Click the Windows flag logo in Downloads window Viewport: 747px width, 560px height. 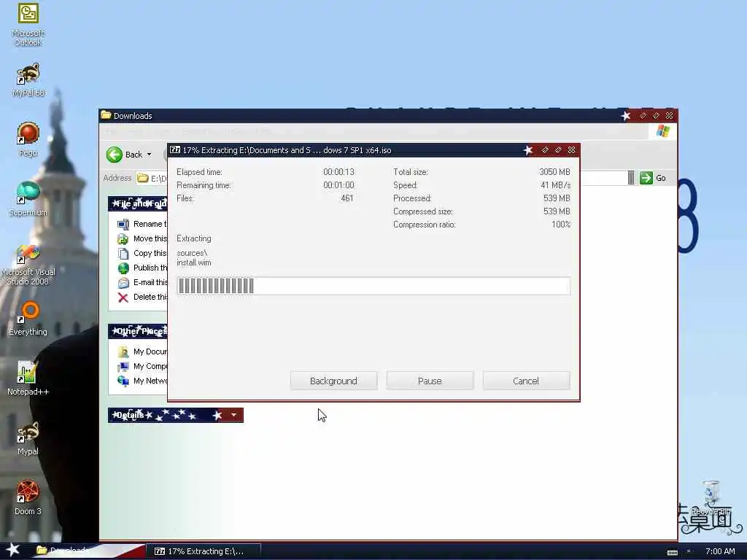tap(663, 131)
